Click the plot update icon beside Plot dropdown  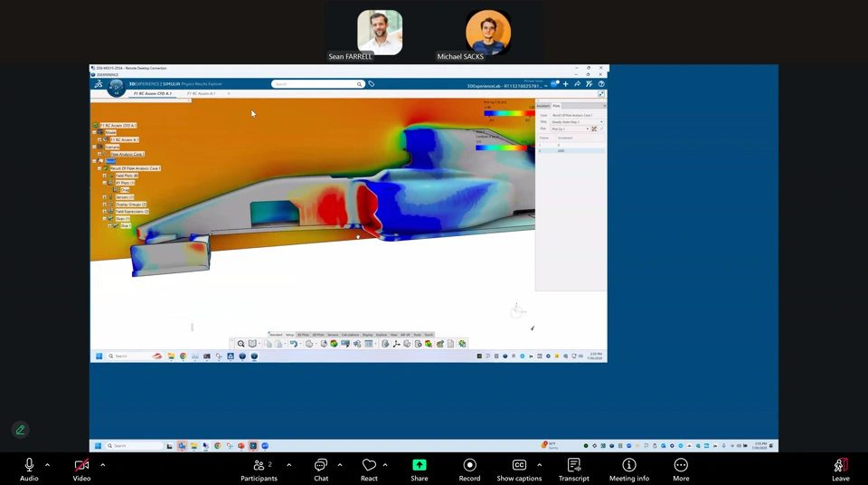[594, 128]
